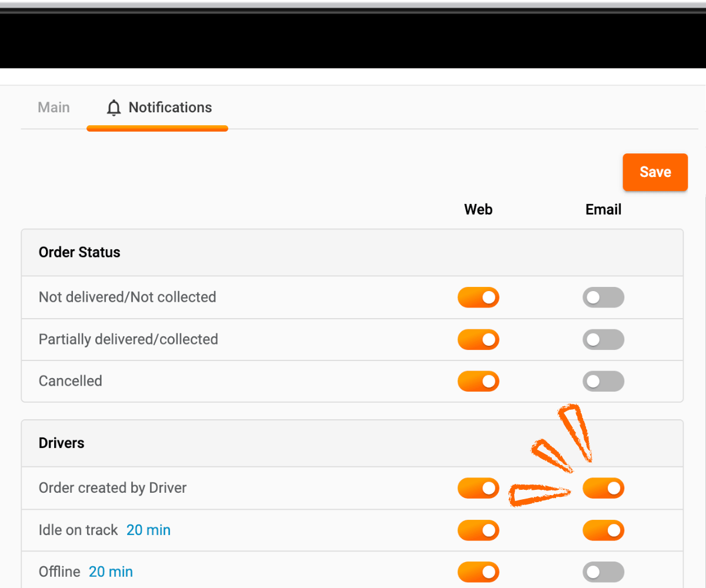
Task: Toggle Web for Not delivered/Not collected
Action: tap(478, 298)
